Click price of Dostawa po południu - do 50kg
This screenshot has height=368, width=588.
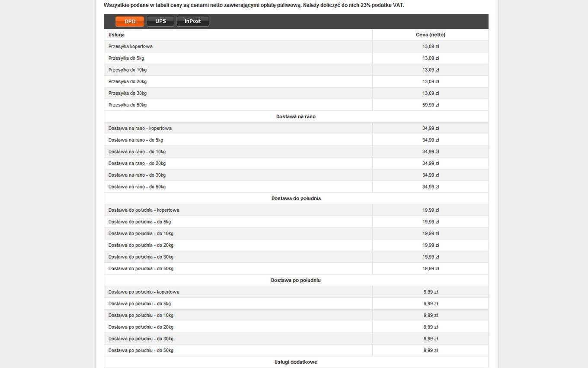431,350
